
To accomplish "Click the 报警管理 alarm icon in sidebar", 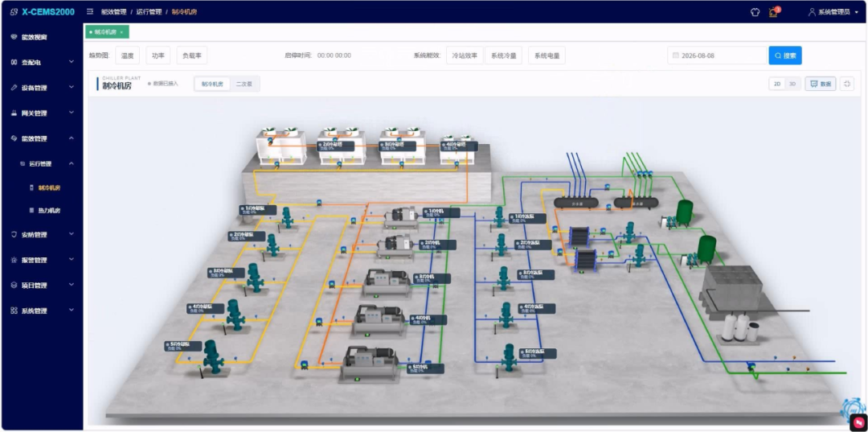I will (x=14, y=260).
